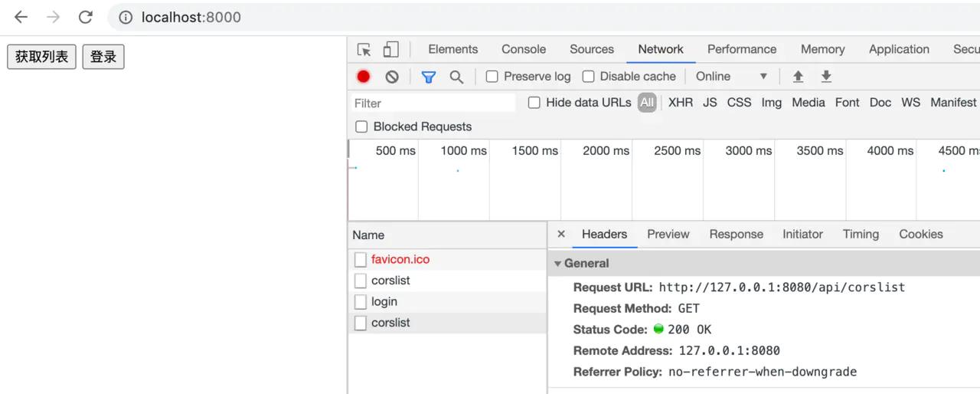
Task: Click the 登录 button
Action: pyautogui.click(x=103, y=57)
